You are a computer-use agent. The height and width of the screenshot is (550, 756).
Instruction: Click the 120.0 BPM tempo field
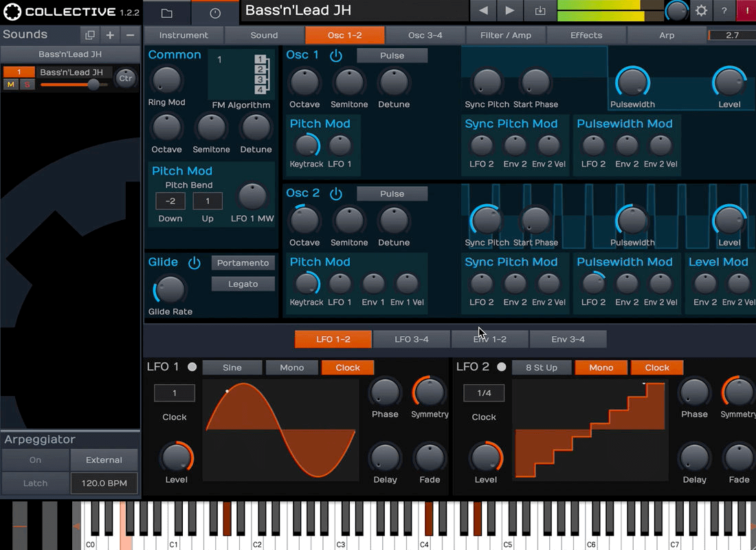pos(104,483)
